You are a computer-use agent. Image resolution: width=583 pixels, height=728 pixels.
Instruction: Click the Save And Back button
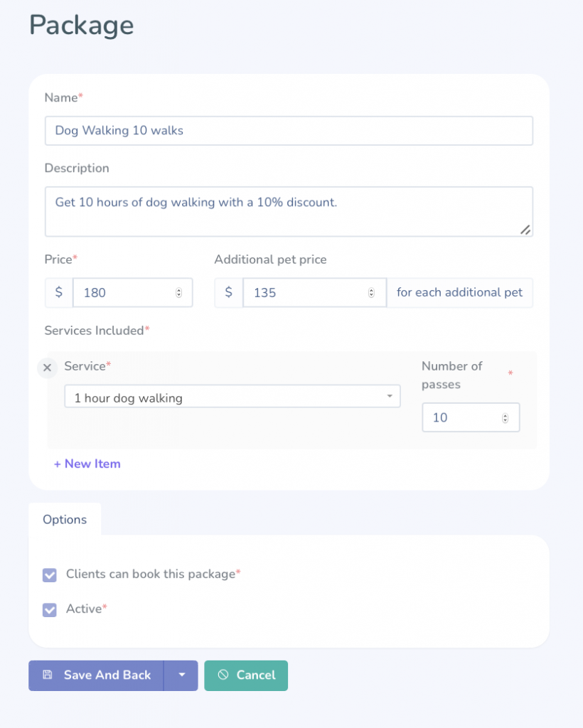tap(97, 675)
